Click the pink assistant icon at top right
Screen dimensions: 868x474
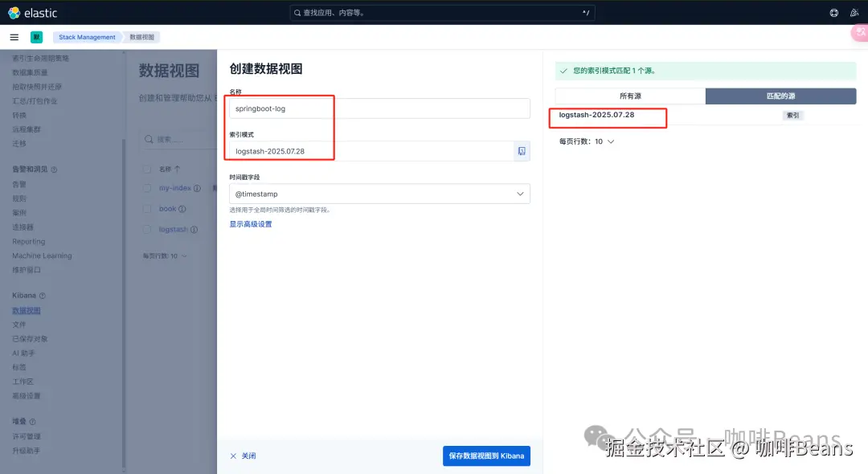click(x=860, y=33)
